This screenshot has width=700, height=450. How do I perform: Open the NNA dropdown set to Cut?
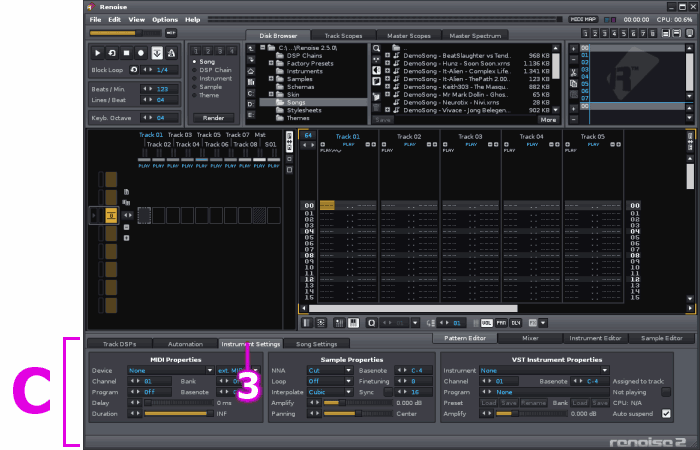(330, 371)
